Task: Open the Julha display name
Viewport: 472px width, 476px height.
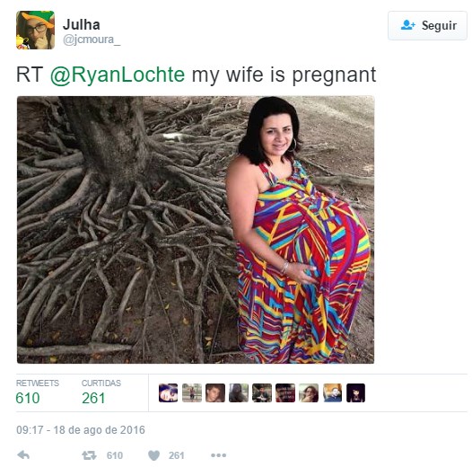Action: [82, 24]
